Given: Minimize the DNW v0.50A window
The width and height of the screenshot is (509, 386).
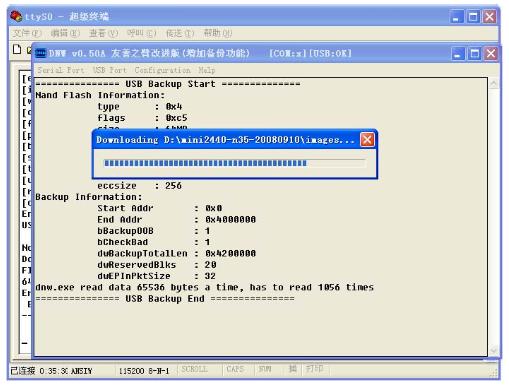Looking at the screenshot, I should coord(457,54).
